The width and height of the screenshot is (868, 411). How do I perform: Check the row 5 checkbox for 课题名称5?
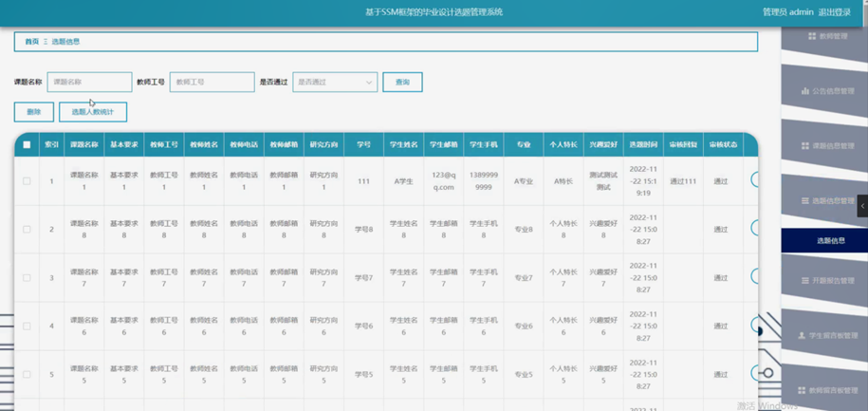coord(27,374)
